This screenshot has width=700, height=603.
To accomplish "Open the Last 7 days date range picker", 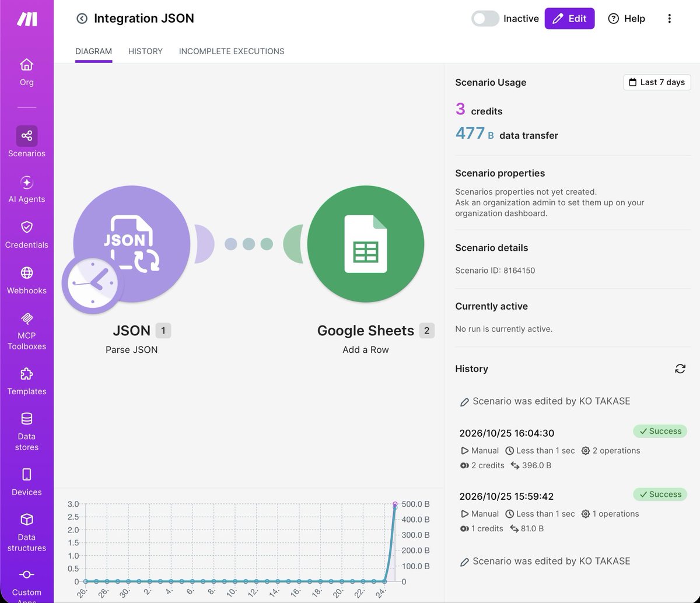I will click(657, 82).
